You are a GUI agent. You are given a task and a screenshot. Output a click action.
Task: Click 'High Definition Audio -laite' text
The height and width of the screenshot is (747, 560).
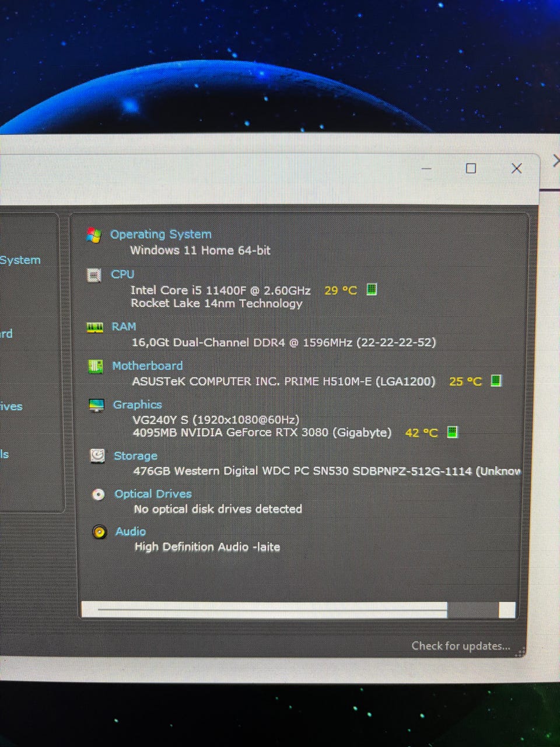pos(207,547)
